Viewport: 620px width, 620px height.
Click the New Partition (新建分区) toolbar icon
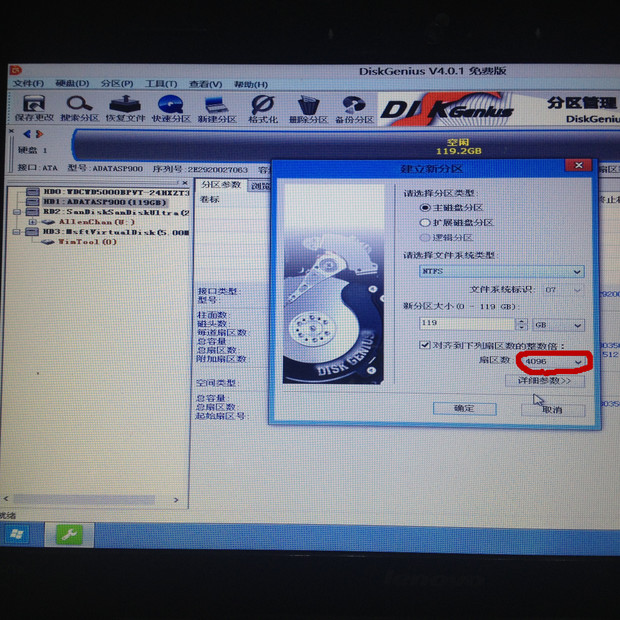(x=217, y=108)
